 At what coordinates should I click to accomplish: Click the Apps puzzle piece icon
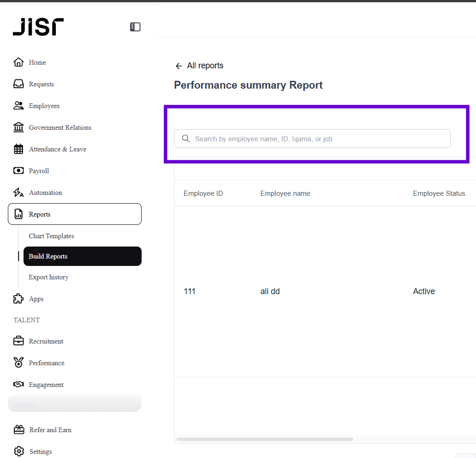(18, 299)
